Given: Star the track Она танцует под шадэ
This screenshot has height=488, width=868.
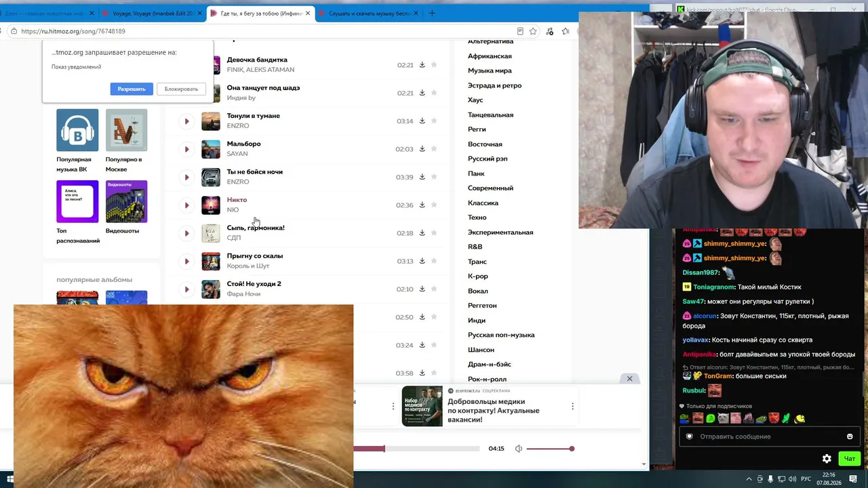Looking at the screenshot, I should coord(434,93).
